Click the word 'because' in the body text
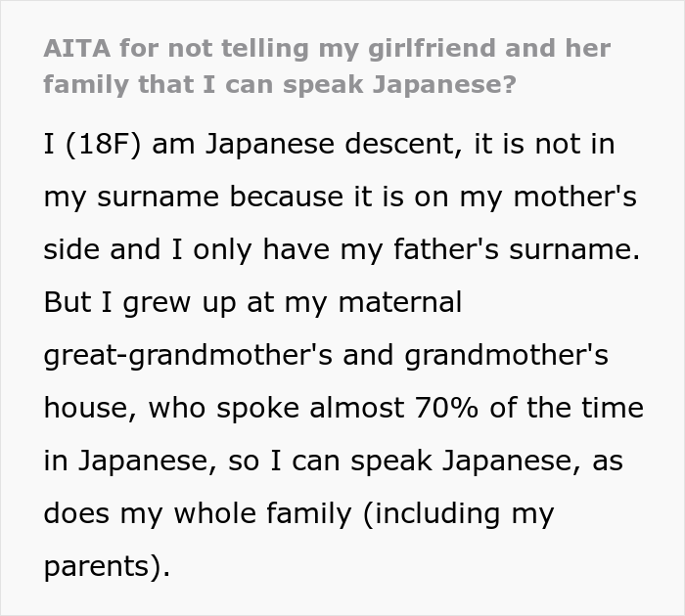Screen dimensions: 685x616 point(307,198)
